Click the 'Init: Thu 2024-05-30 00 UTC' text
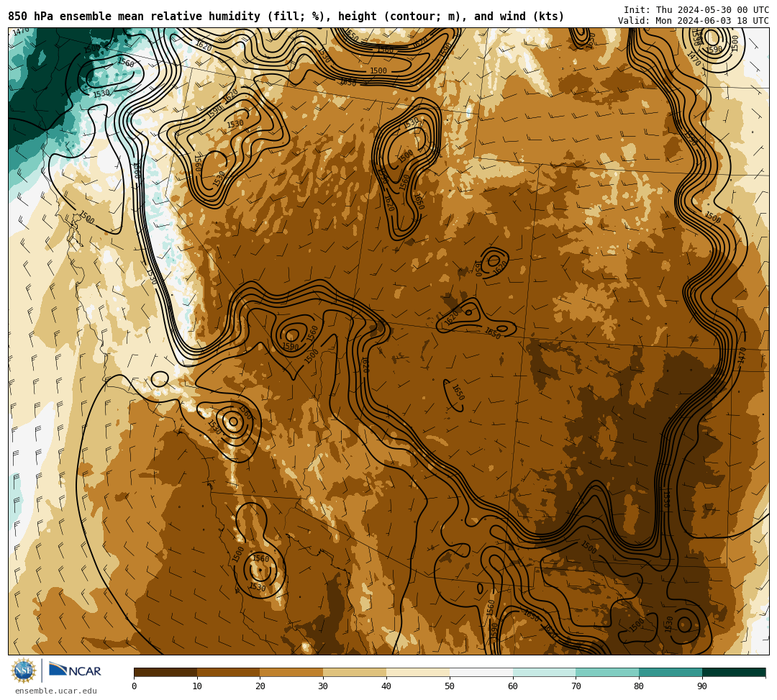The width and height of the screenshot is (777, 700). pyautogui.click(x=696, y=10)
